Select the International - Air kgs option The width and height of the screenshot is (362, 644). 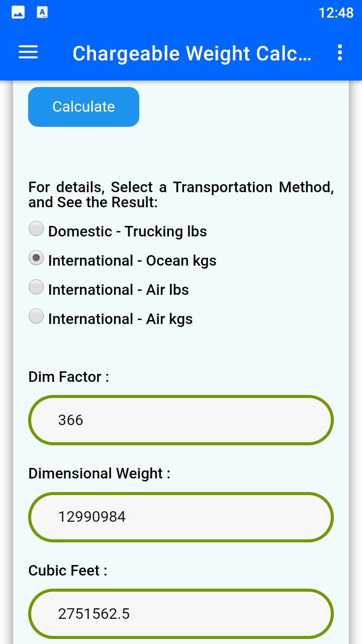click(36, 316)
